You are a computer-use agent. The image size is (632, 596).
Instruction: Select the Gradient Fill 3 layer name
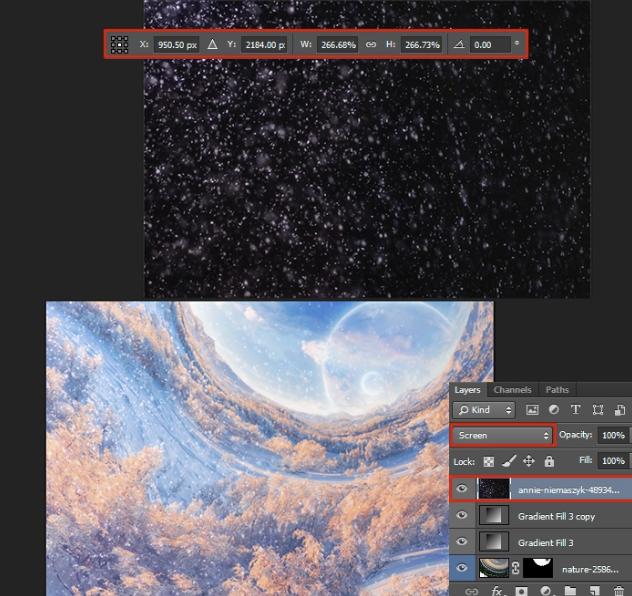[x=545, y=543]
